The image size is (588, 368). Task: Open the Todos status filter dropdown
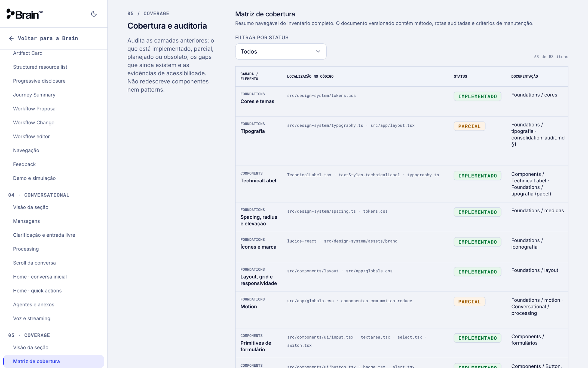click(281, 52)
